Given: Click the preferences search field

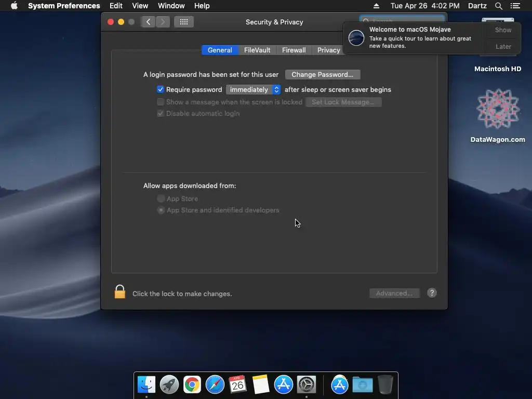Looking at the screenshot, I should click(x=402, y=20).
